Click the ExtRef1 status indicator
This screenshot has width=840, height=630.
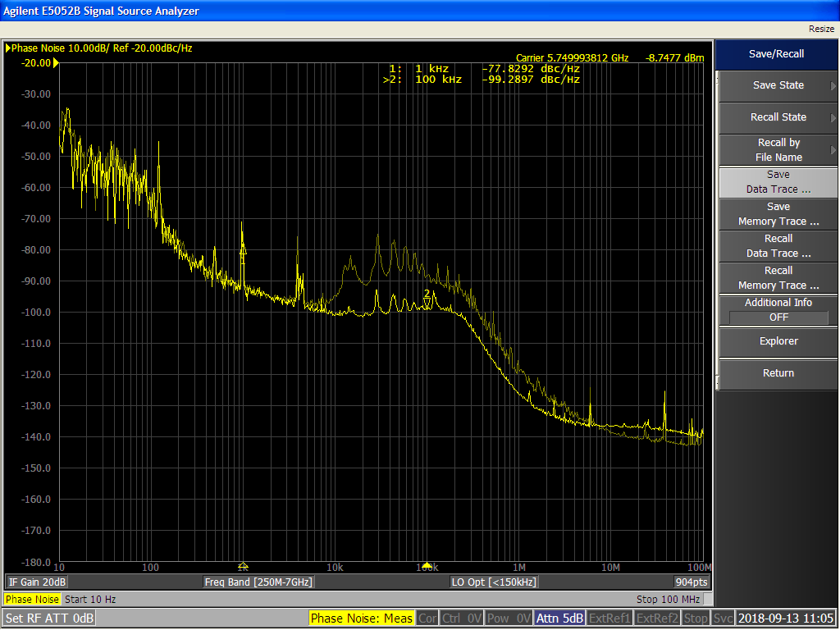(609, 619)
